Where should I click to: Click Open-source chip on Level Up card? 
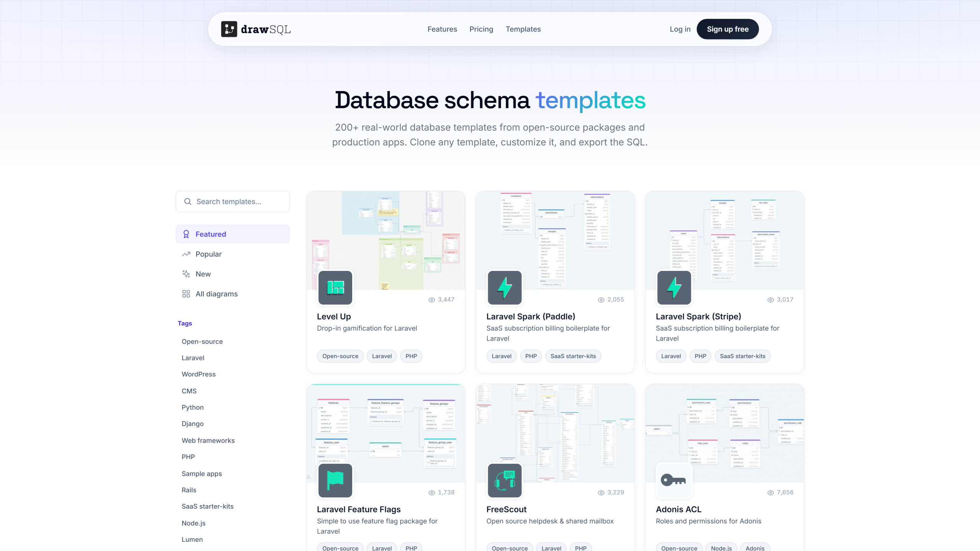click(340, 356)
